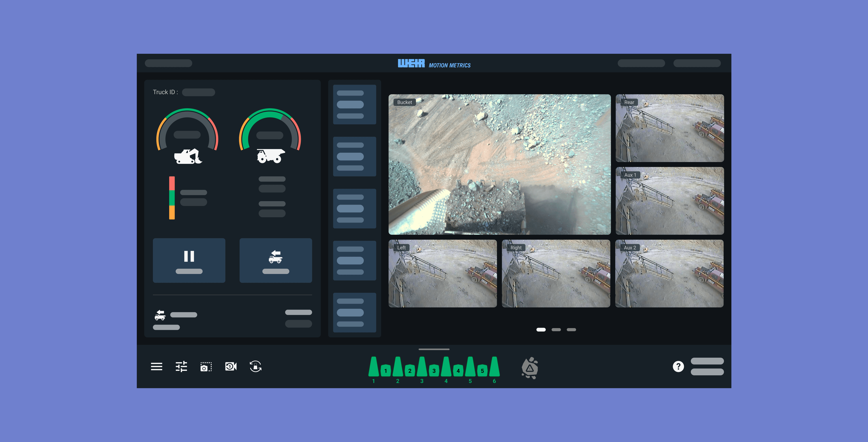Select bucket tooth number 3
868x442 pixels.
pos(422,367)
